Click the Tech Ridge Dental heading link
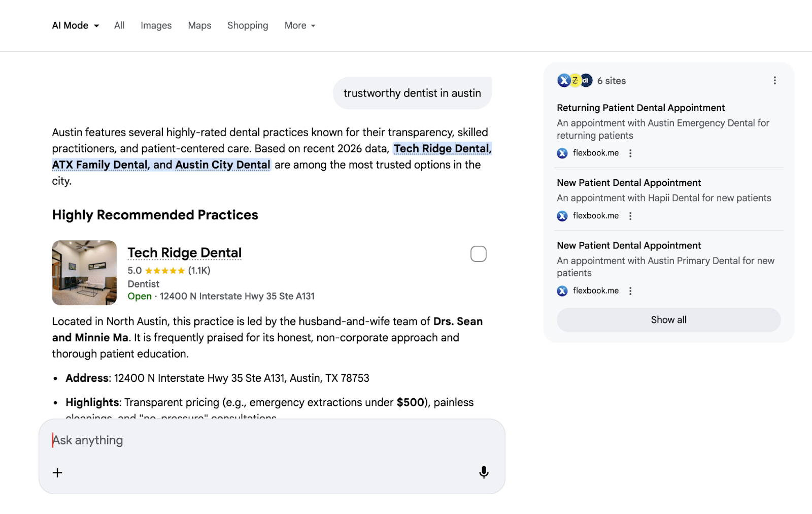The width and height of the screenshot is (812, 514). [185, 252]
